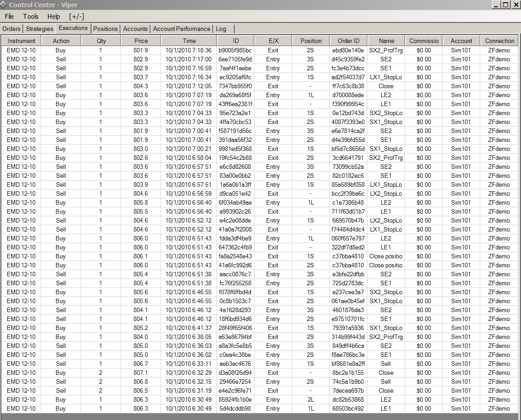The width and height of the screenshot is (521, 420).
Task: Select execution ID f587191d56c
Action: [x=235, y=131]
